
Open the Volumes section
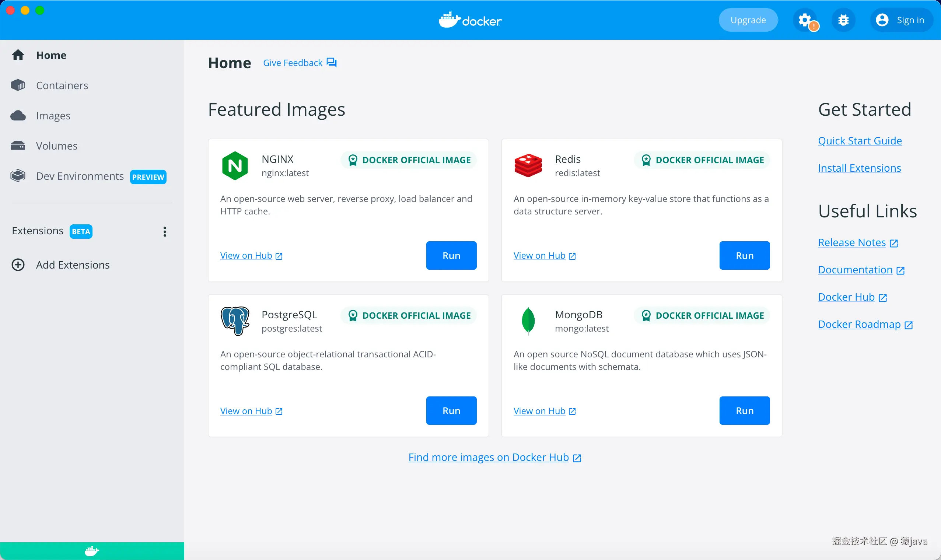[x=57, y=145]
